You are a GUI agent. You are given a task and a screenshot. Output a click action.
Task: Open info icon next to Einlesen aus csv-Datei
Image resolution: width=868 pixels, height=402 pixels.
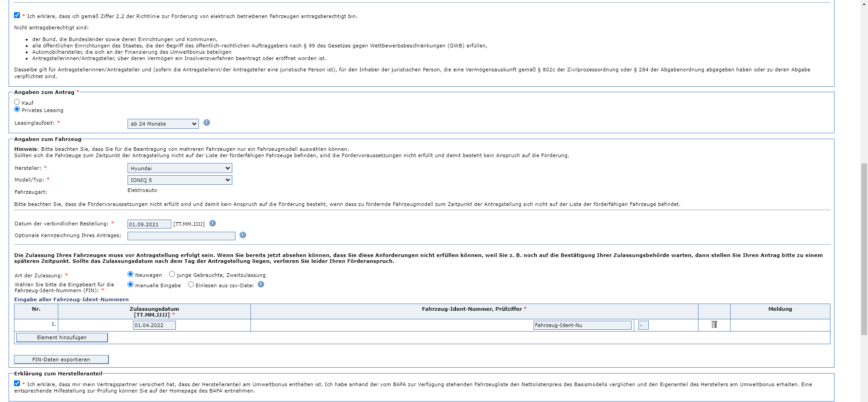click(261, 284)
